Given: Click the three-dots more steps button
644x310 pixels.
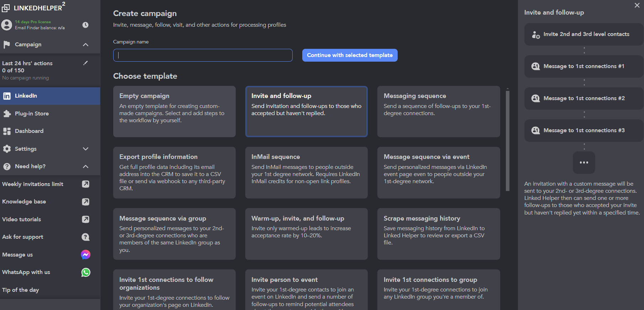Looking at the screenshot, I should (x=584, y=162).
